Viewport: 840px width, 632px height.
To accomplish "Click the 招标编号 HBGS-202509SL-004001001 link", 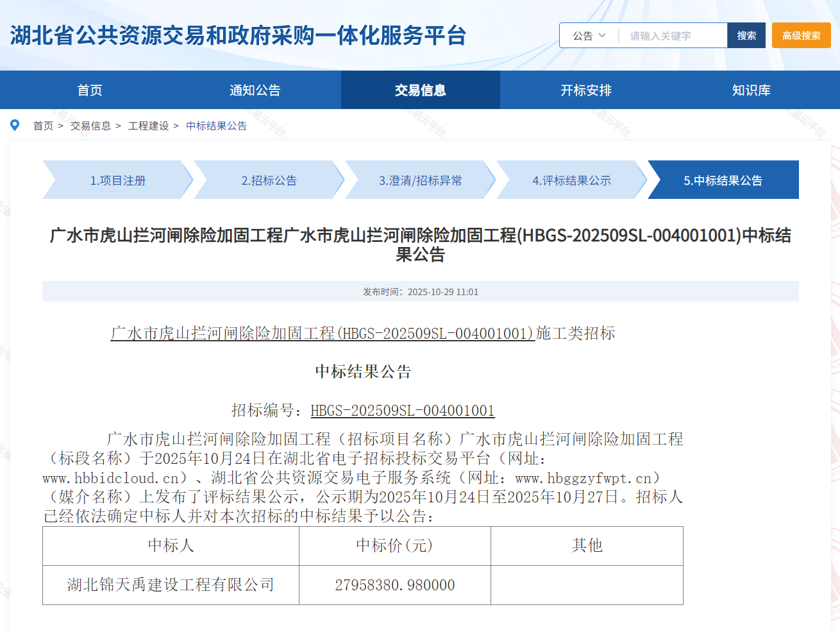I will tap(402, 411).
